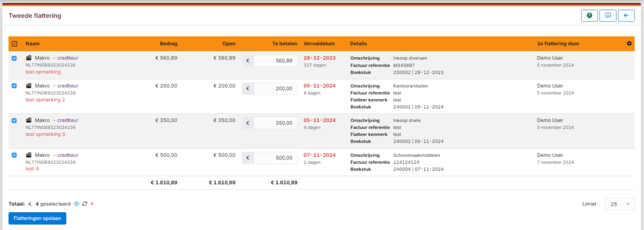Open the Limiet 25 dropdown
The height and width of the screenshot is (230, 644).
click(620, 204)
